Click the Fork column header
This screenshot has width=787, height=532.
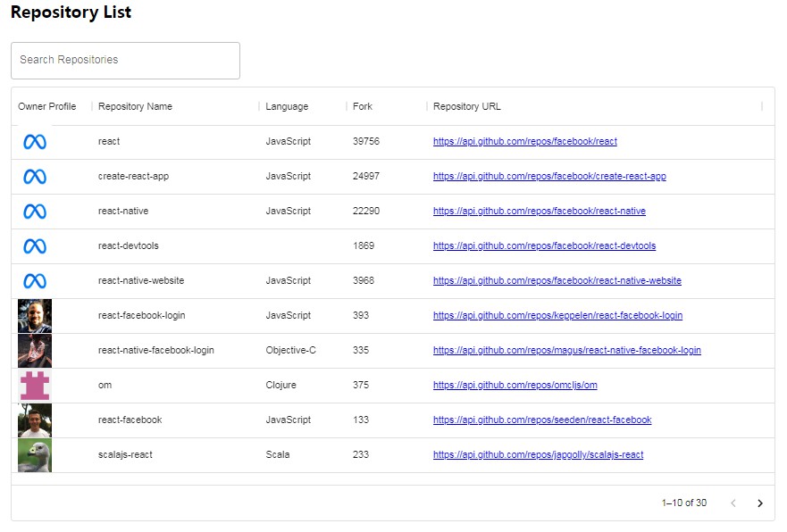coord(362,106)
